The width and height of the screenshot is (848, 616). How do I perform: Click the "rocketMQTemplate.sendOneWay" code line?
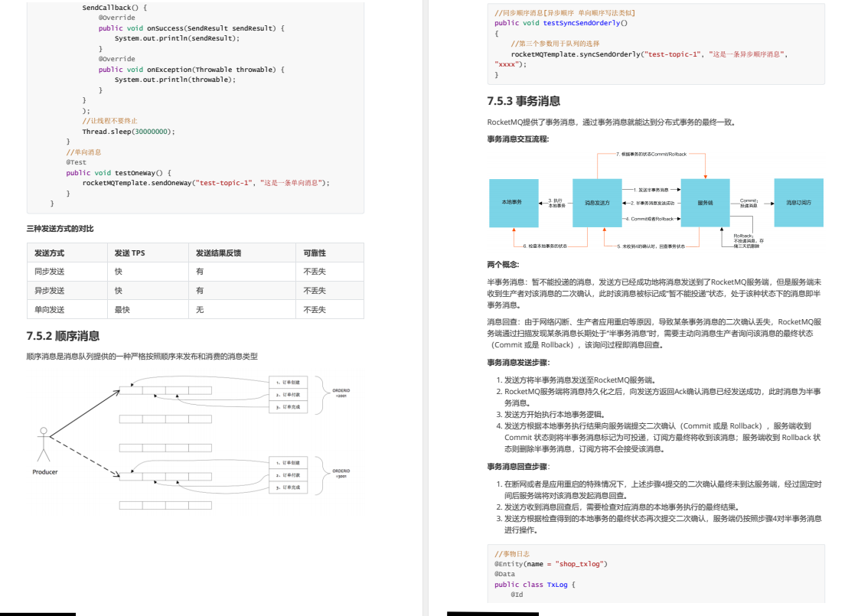pyautogui.click(x=206, y=184)
